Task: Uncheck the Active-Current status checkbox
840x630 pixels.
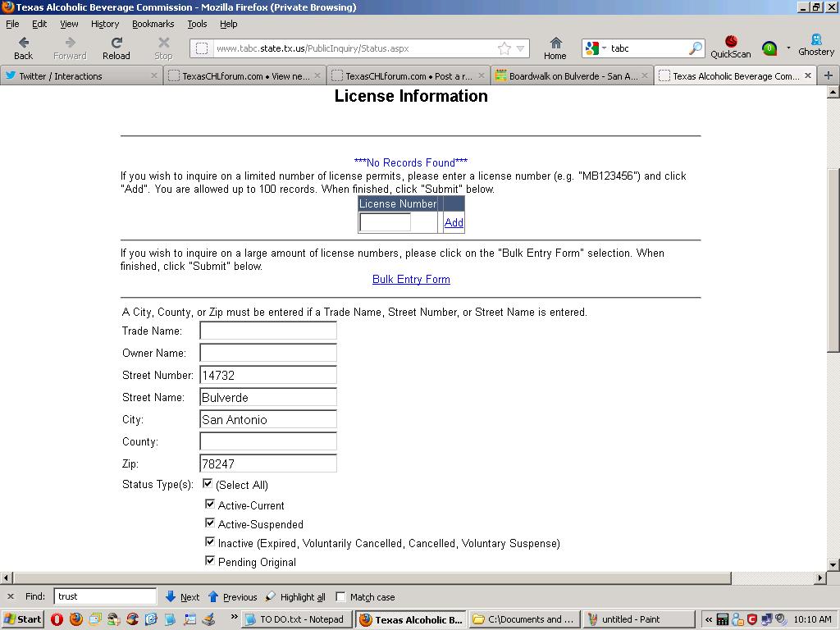Action: point(210,504)
